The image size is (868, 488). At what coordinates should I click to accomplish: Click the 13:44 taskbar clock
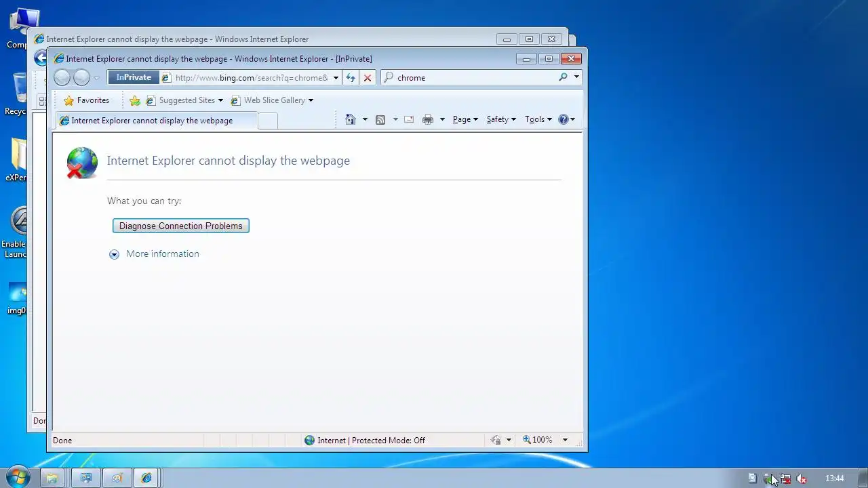click(x=835, y=479)
